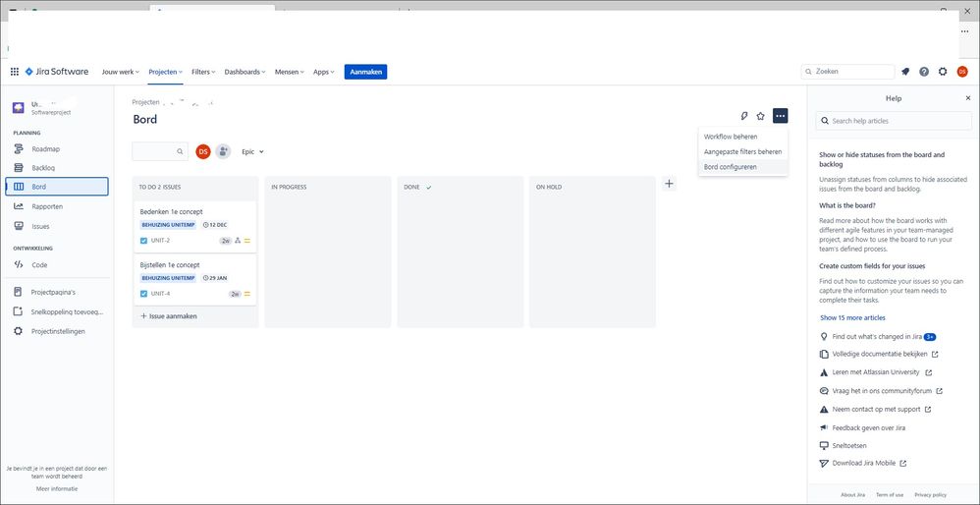Click the board search input field
Image resolution: width=980 pixels, height=505 pixels.
[x=160, y=151]
